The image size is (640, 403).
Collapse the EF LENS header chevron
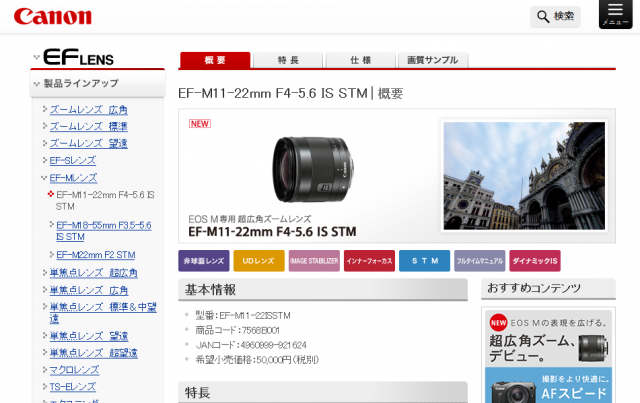tap(36, 57)
